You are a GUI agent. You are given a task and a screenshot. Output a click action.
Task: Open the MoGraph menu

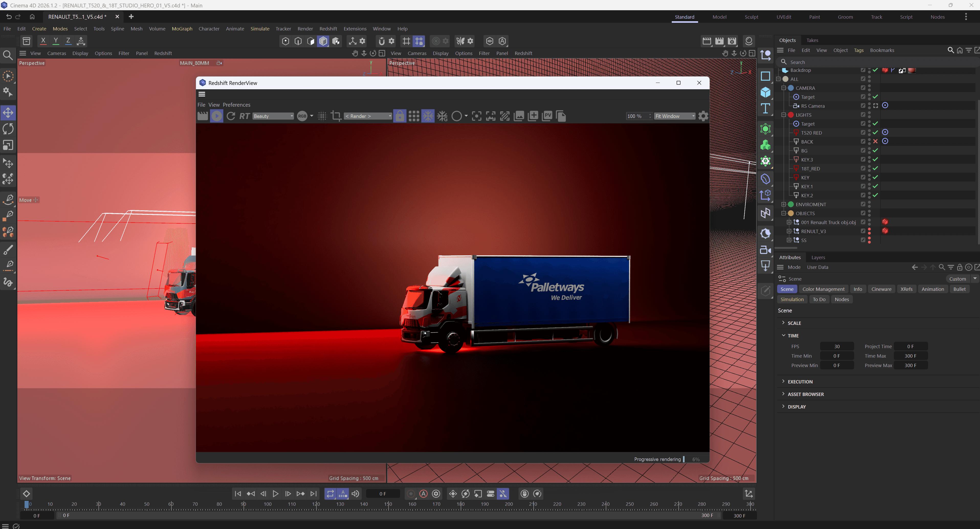(x=182, y=29)
